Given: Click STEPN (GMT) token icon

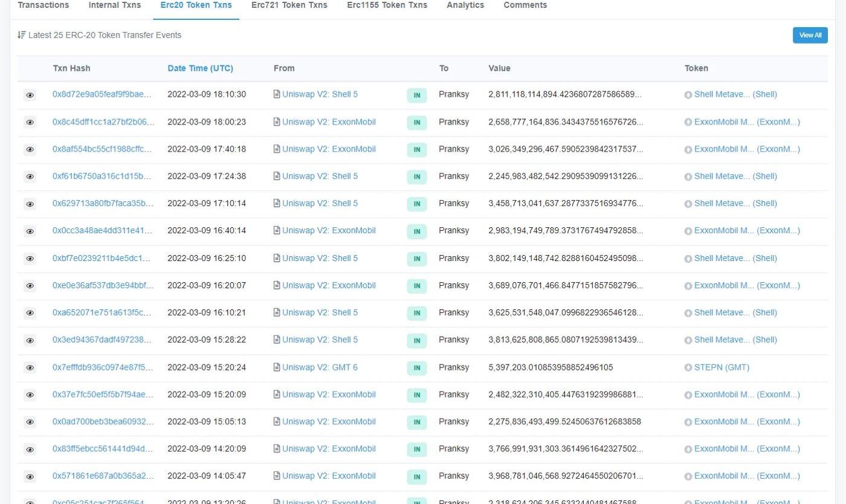Looking at the screenshot, I should tap(688, 367).
